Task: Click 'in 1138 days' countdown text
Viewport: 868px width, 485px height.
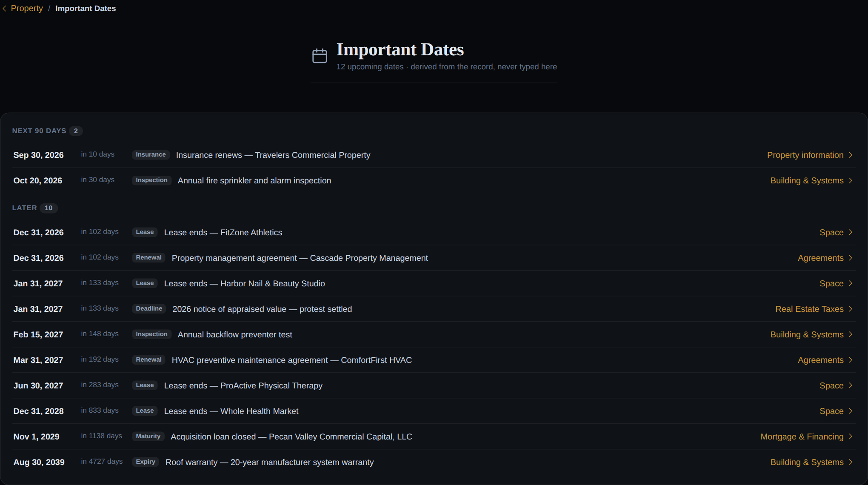Action: pyautogui.click(x=101, y=436)
